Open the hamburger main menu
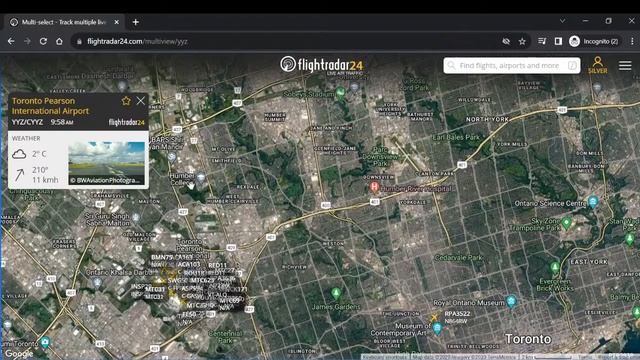640x360 pixels. point(625,65)
